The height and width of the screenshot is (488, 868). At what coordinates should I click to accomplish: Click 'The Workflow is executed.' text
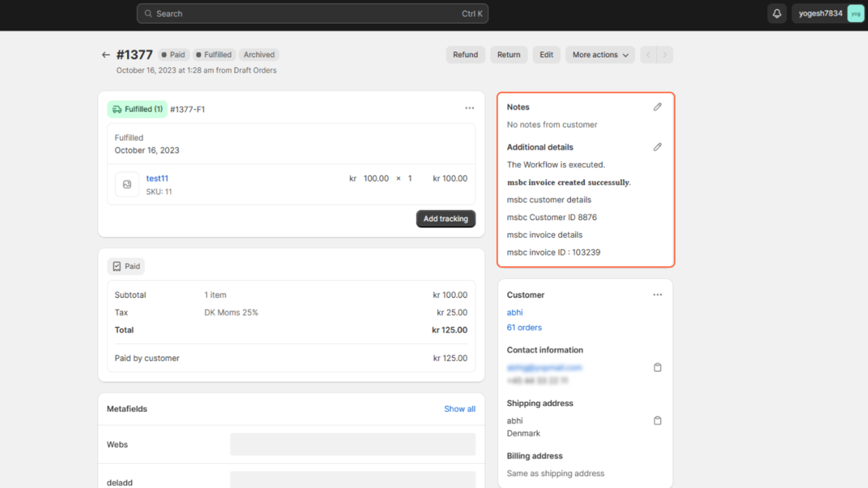(556, 165)
